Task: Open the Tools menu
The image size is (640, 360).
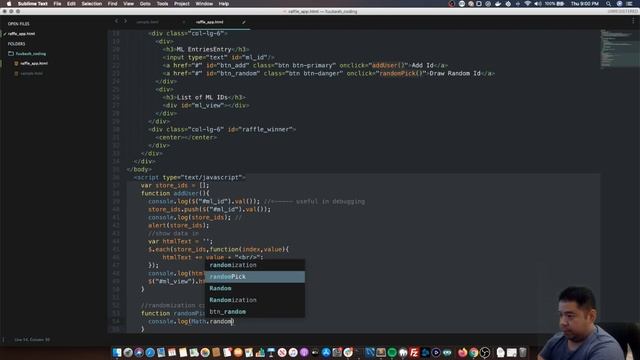Action: coord(162,4)
